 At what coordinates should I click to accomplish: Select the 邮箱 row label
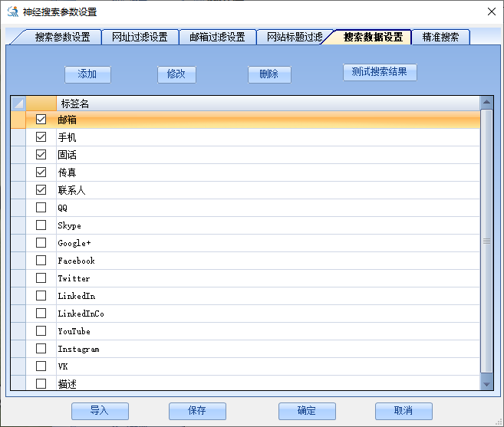(68, 120)
